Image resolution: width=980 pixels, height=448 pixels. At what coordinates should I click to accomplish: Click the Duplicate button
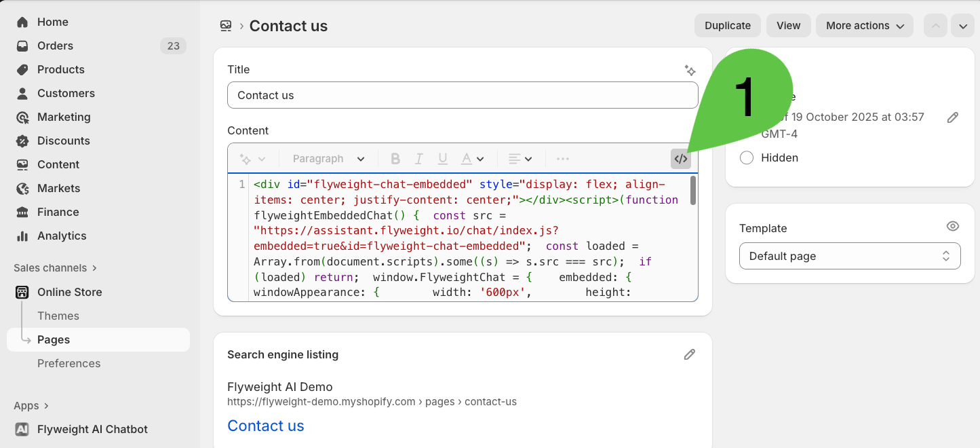coord(727,26)
